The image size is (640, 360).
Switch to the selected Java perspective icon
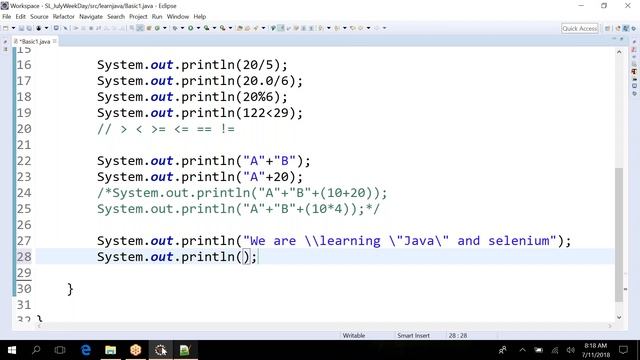(x=626, y=29)
